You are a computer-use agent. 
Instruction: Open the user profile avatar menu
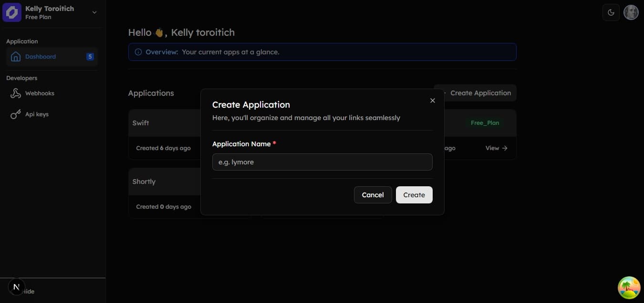(x=631, y=12)
